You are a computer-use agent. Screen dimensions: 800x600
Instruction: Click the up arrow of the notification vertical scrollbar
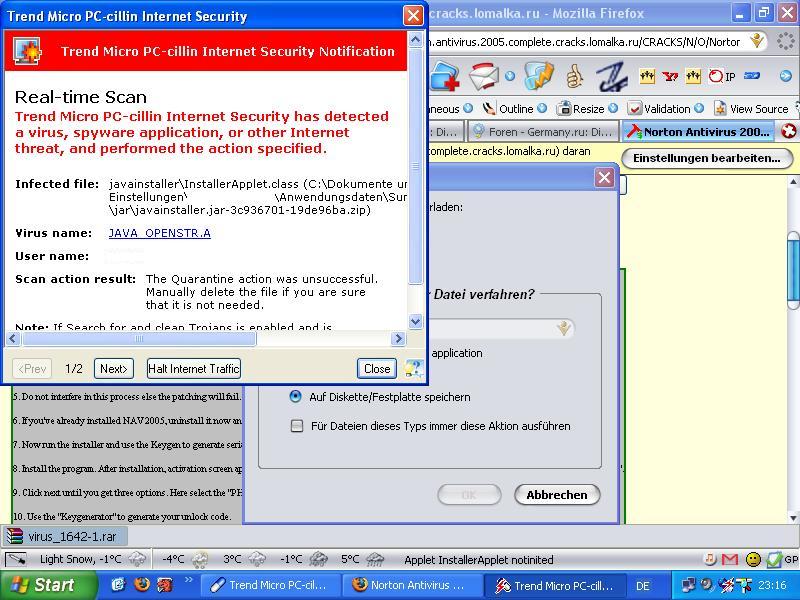click(415, 39)
